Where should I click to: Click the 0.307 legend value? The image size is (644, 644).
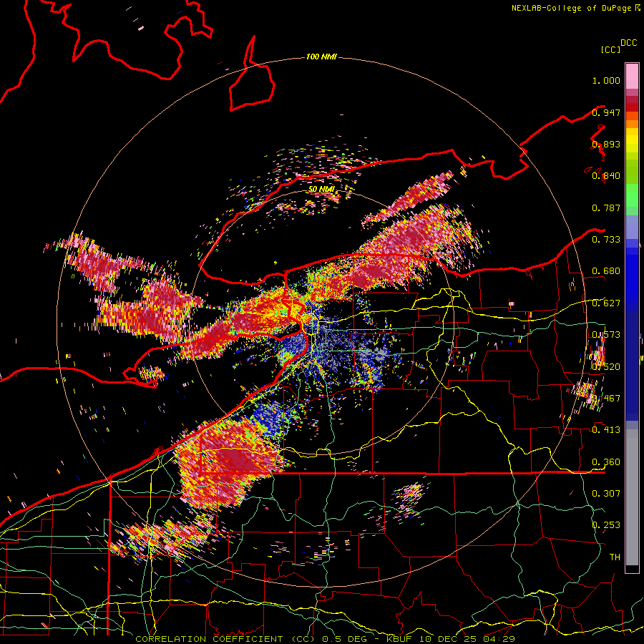click(x=606, y=494)
